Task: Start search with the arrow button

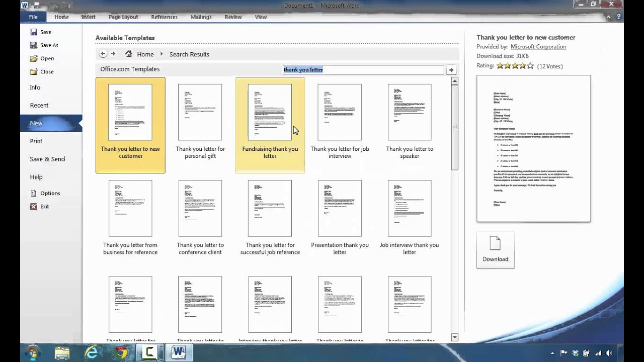Action: tap(451, 70)
